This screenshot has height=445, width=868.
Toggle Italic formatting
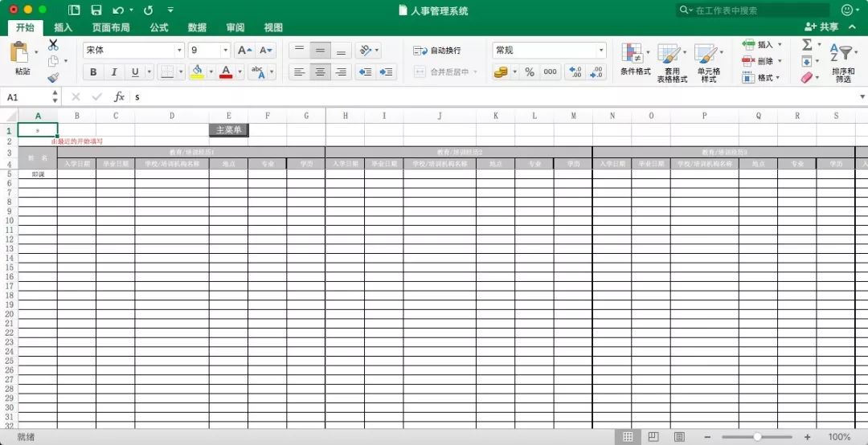coord(114,72)
